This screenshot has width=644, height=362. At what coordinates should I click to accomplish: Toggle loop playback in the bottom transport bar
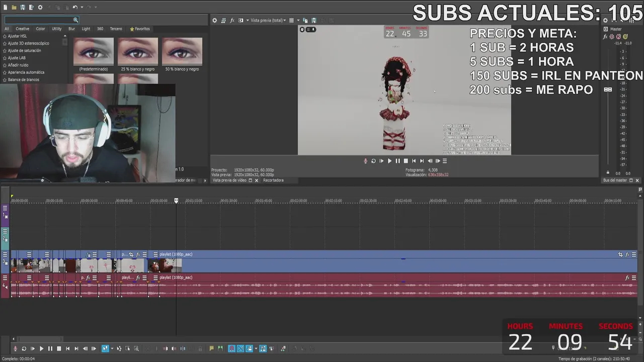coord(24,348)
